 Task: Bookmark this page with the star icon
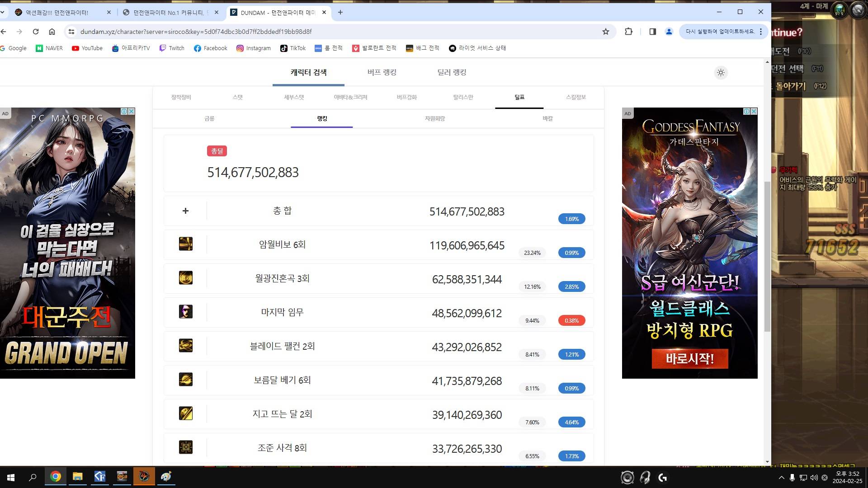(606, 32)
